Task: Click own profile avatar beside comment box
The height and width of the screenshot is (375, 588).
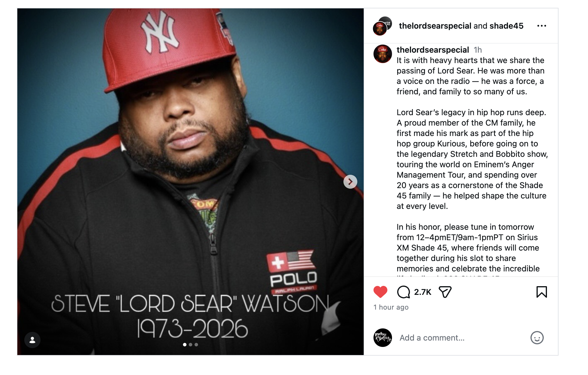Action: pos(382,338)
